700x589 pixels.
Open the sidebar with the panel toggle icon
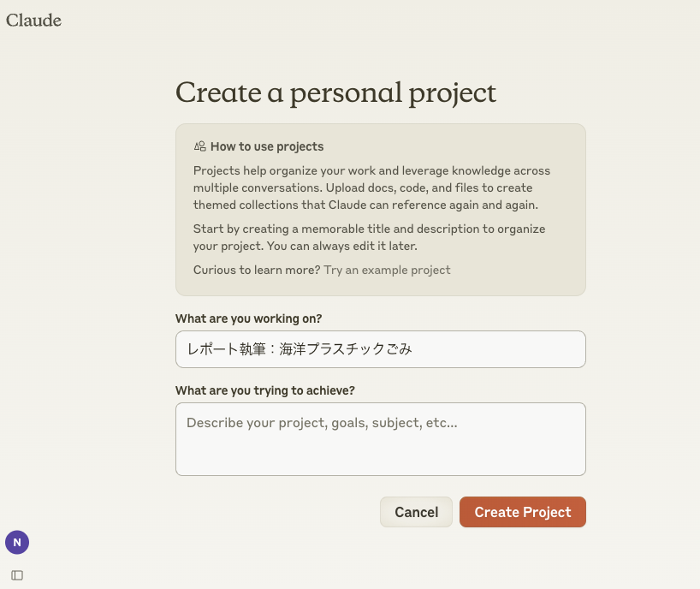click(x=17, y=575)
